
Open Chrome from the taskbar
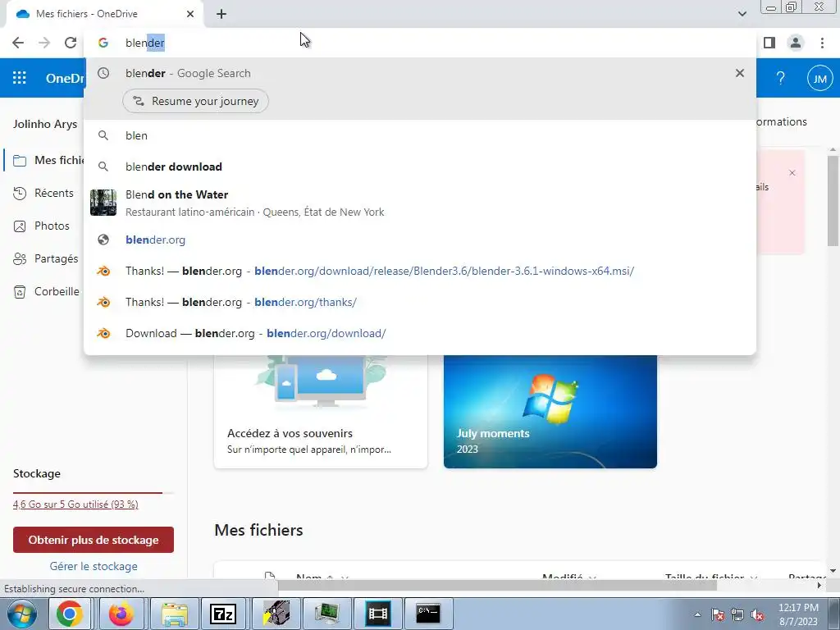(70, 614)
